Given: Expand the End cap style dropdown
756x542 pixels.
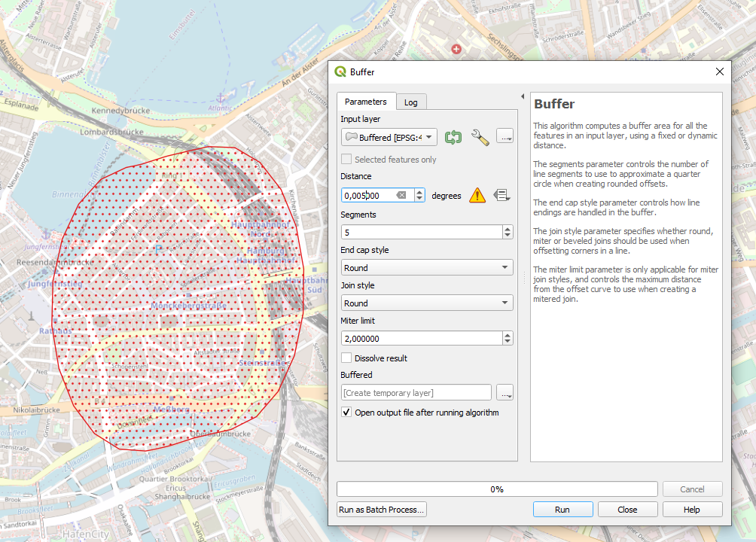Looking at the screenshot, I should [x=427, y=268].
